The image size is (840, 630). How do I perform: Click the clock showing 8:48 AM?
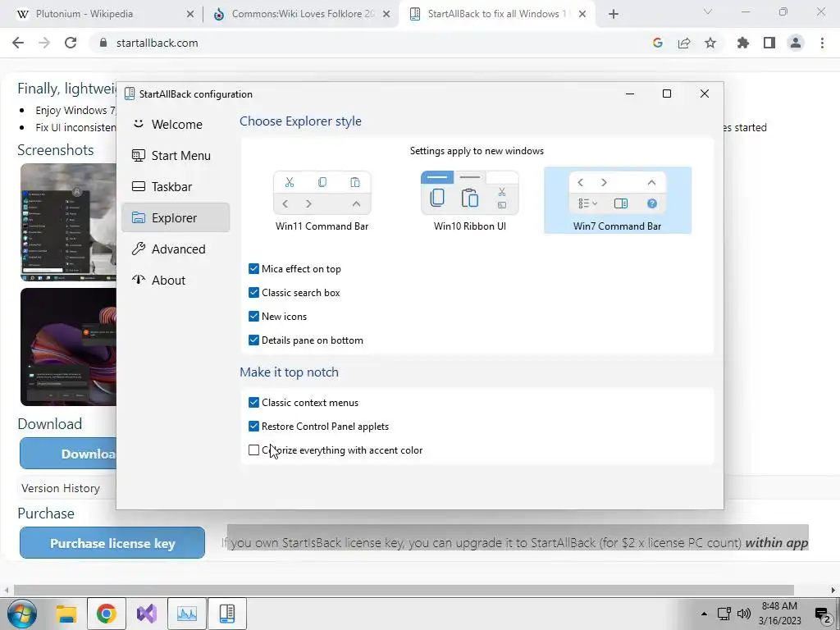(779, 614)
